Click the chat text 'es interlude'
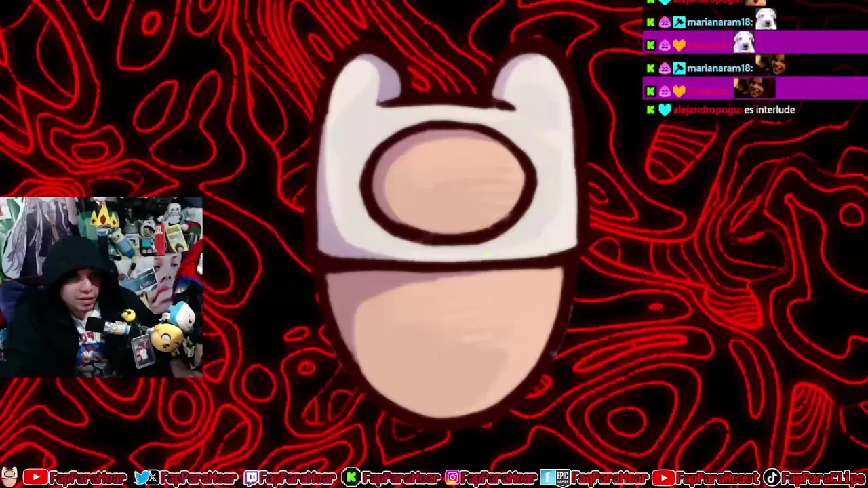 (x=769, y=110)
